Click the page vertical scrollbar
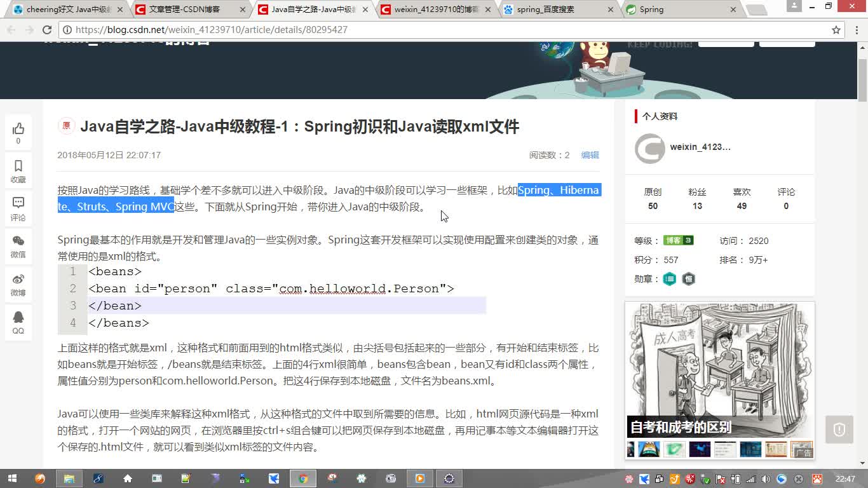Screen dimensions: 868x488 click(862, 254)
